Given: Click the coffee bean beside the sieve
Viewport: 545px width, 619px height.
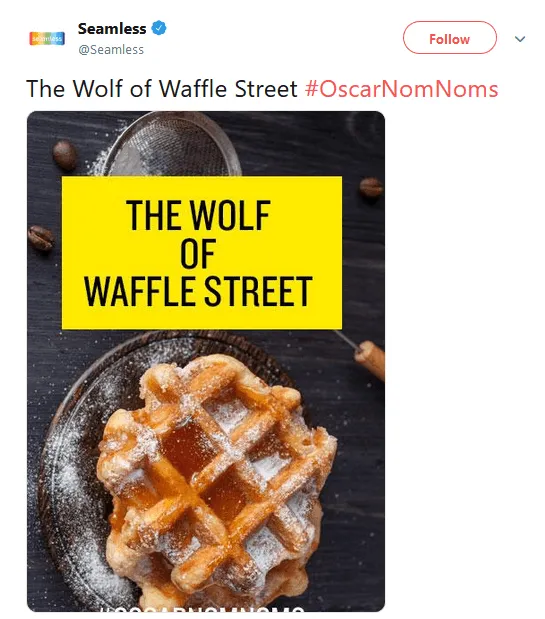Looking at the screenshot, I should [x=65, y=156].
